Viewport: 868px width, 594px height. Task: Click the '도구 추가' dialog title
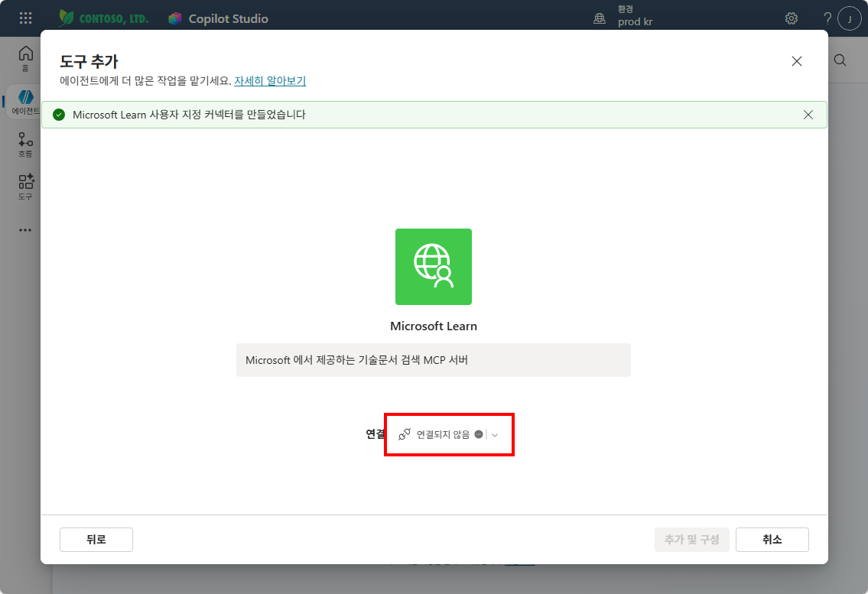pos(89,61)
